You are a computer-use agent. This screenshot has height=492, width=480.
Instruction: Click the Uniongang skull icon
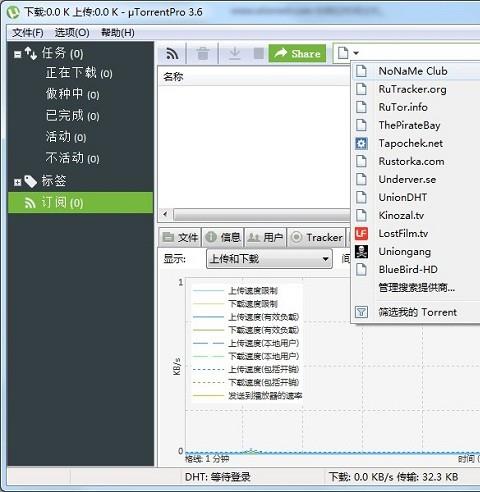coord(361,252)
